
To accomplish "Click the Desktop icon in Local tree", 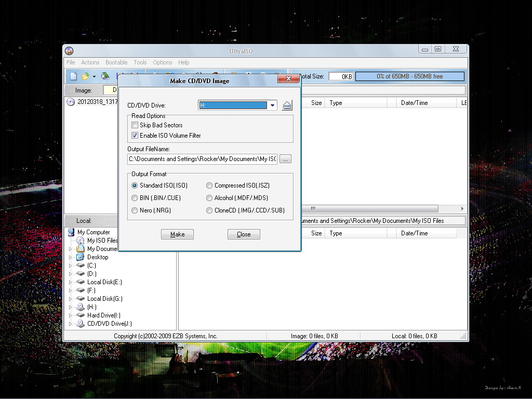I will pos(81,257).
